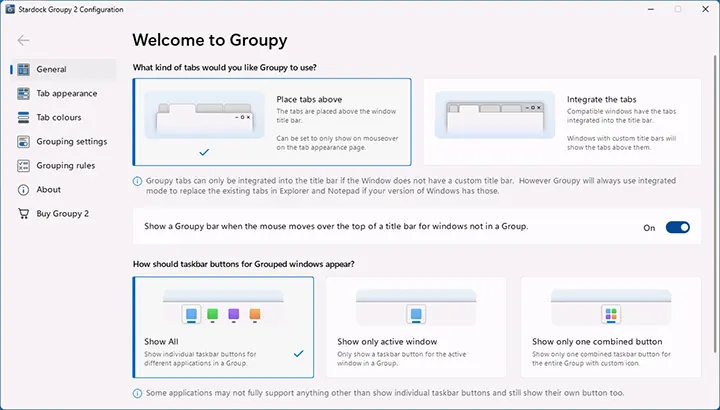Minimize the Groupy configuration window
Screen dimensions: 720x410
[x=651, y=9]
